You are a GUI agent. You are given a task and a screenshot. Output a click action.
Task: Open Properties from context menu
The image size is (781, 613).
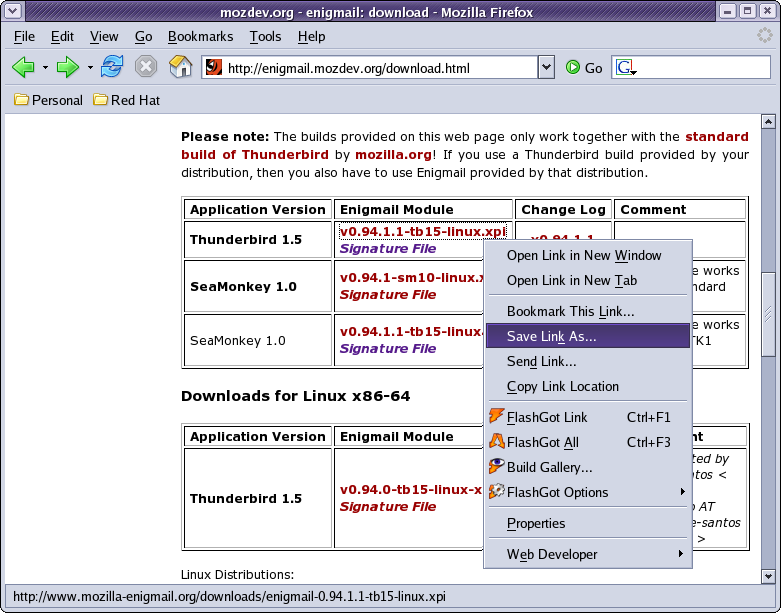pyautogui.click(x=588, y=523)
